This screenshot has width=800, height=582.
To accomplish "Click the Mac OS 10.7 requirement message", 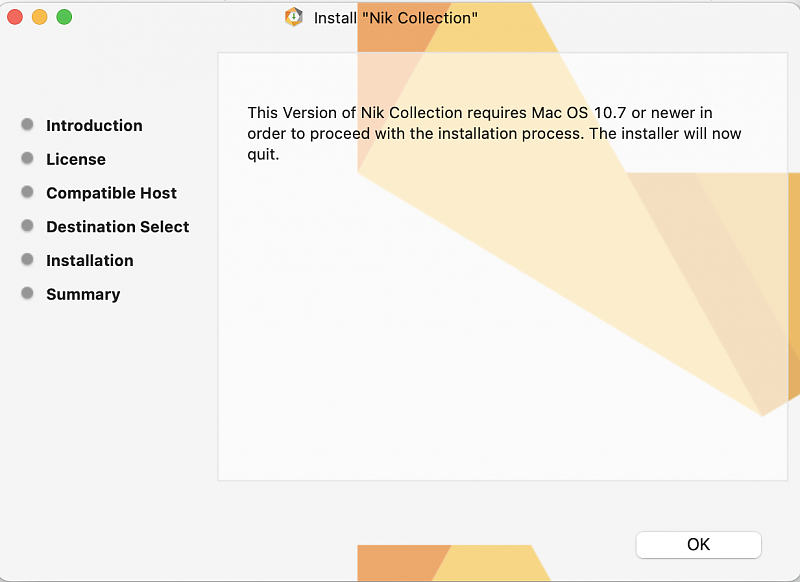I will [x=494, y=133].
